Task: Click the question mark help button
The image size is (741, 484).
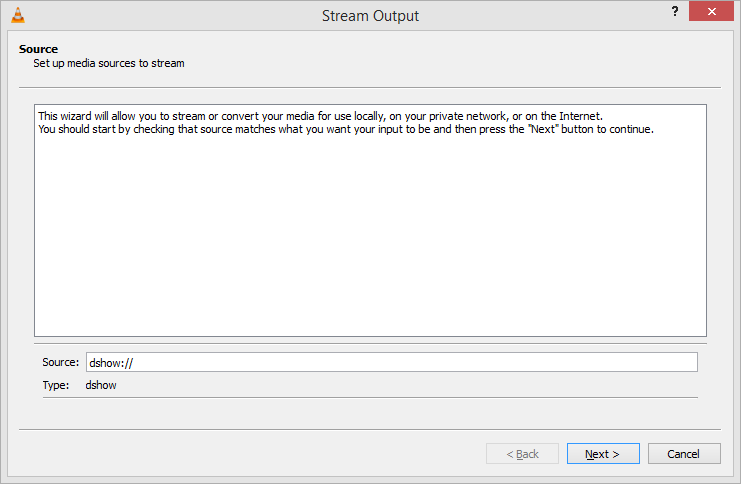Action: tap(676, 11)
